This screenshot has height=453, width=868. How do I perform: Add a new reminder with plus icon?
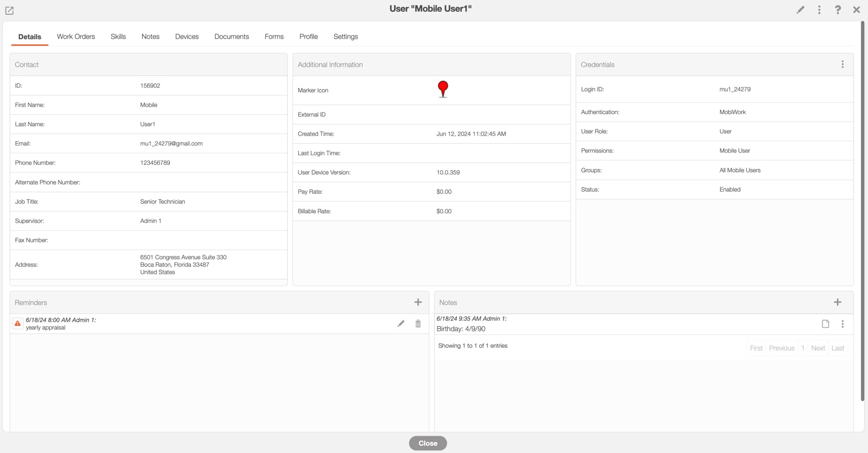pos(418,302)
